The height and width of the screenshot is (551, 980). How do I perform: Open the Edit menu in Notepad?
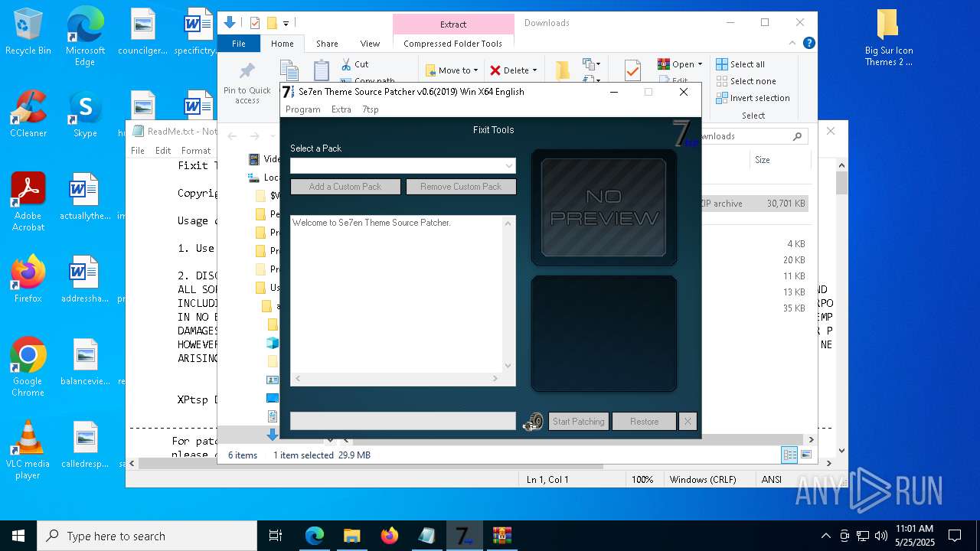pyautogui.click(x=163, y=151)
